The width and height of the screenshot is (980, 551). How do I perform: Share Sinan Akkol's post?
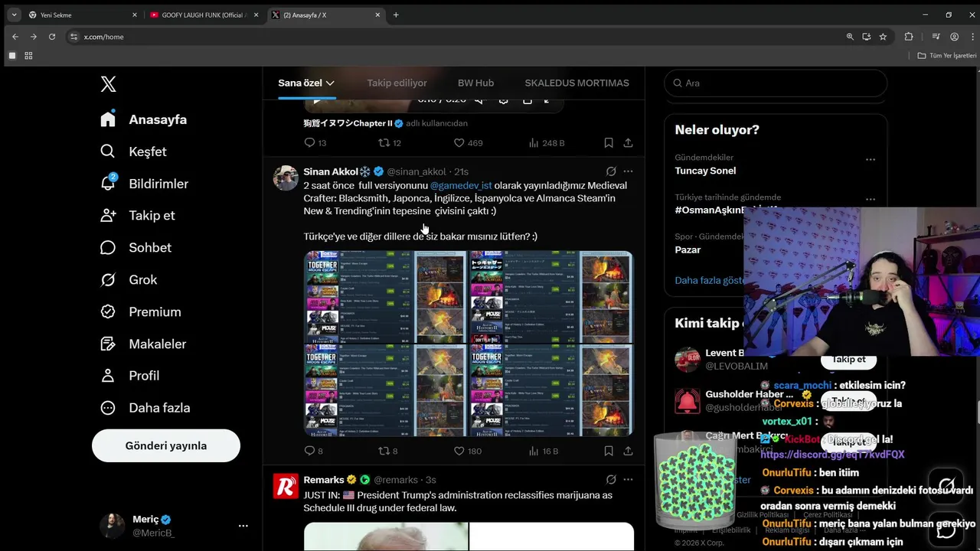pyautogui.click(x=628, y=452)
